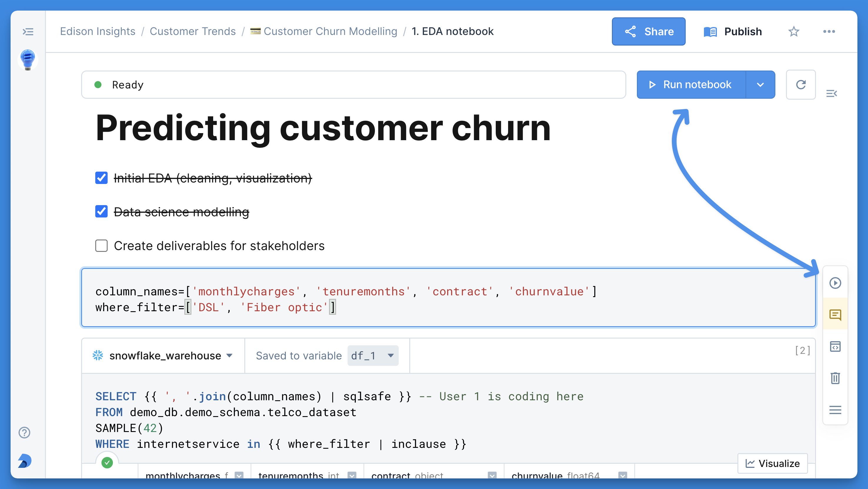Delete block using trash icon
868x489 pixels.
[835, 378]
